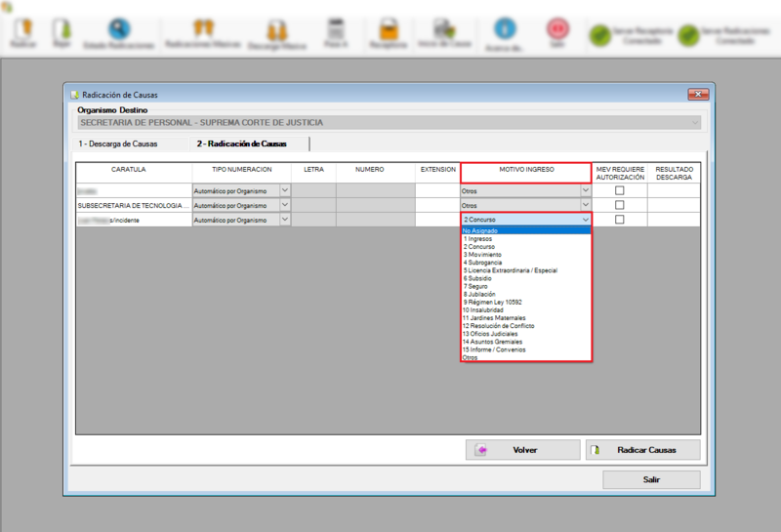Click the Pase A toolbar icon
The height and width of the screenshot is (532, 781).
336,29
